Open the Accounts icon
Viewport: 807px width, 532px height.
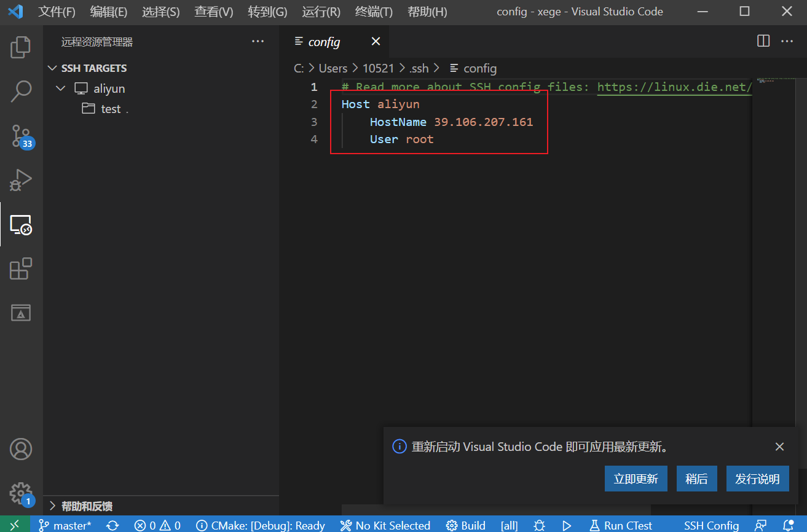[21, 449]
